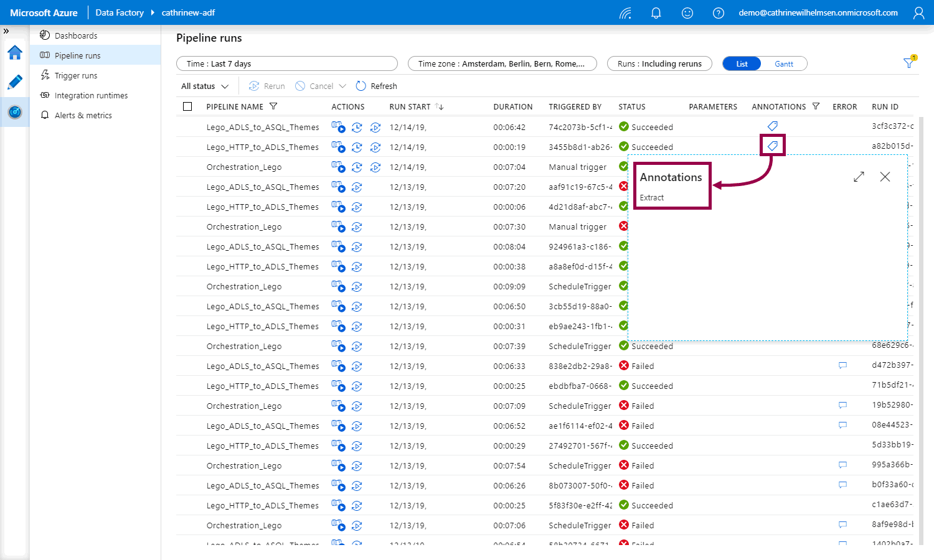Open the notifications bell icon
This screenshot has height=560, width=934.
pos(656,13)
